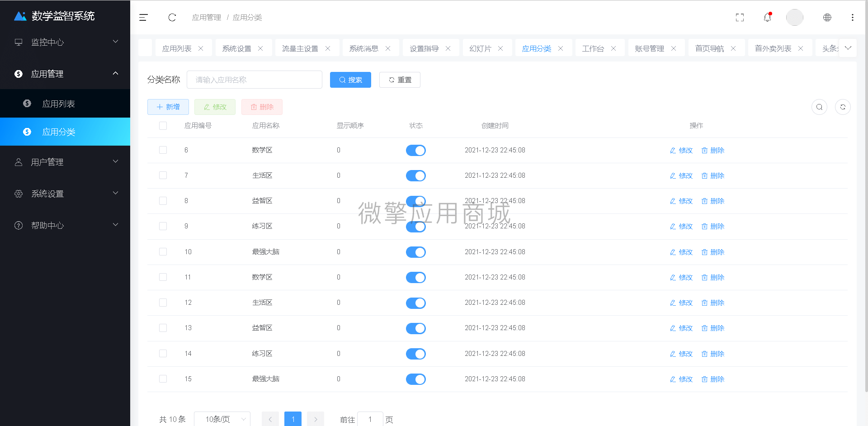Close the 应用分类 tab
The width and height of the screenshot is (868, 426).
coord(561,48)
